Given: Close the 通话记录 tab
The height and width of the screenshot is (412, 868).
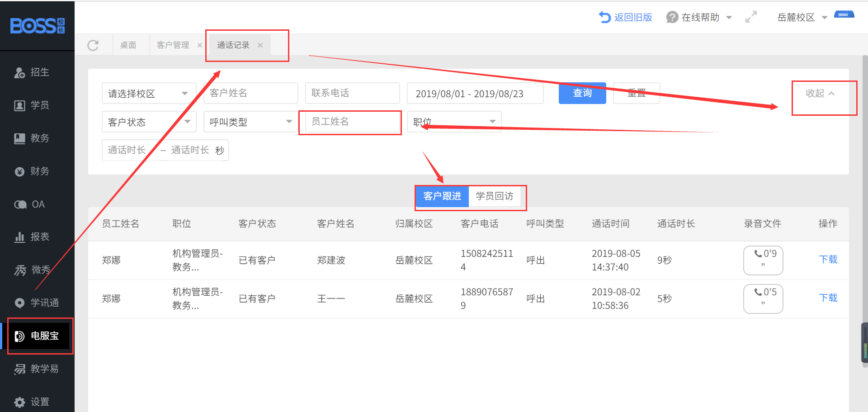Looking at the screenshot, I should tap(260, 45).
